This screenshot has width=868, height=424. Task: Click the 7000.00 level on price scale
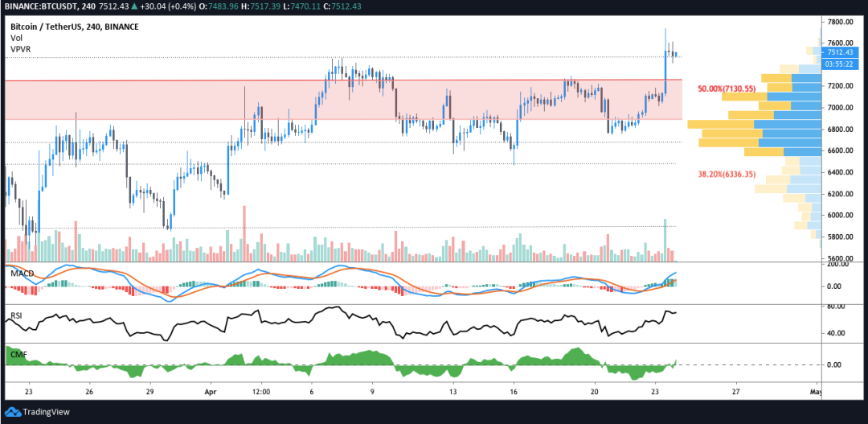pos(841,107)
